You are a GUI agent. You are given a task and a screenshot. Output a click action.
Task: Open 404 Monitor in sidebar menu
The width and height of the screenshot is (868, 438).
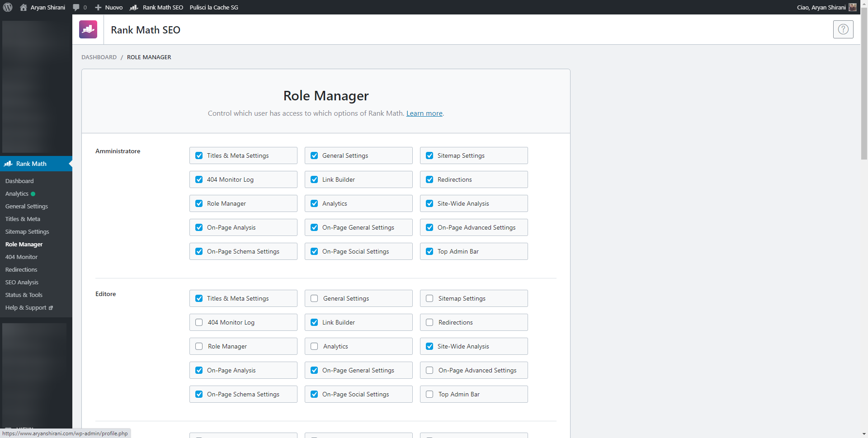point(21,257)
